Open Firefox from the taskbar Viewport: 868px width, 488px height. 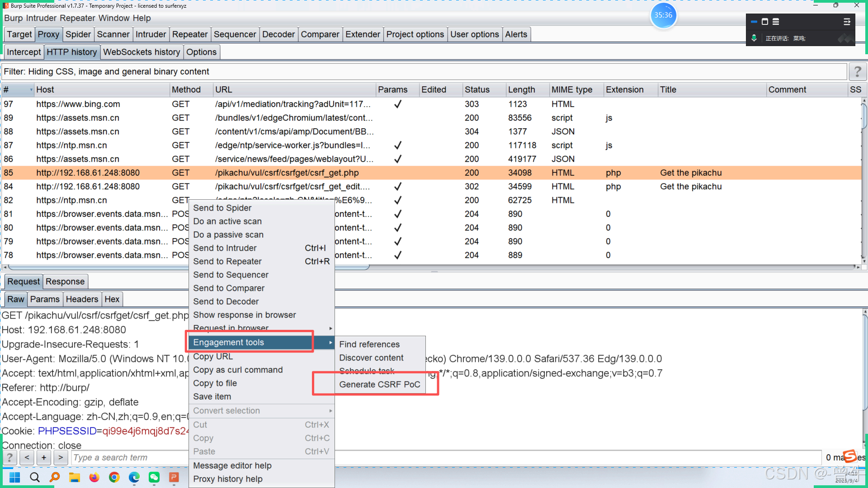coord(94,477)
